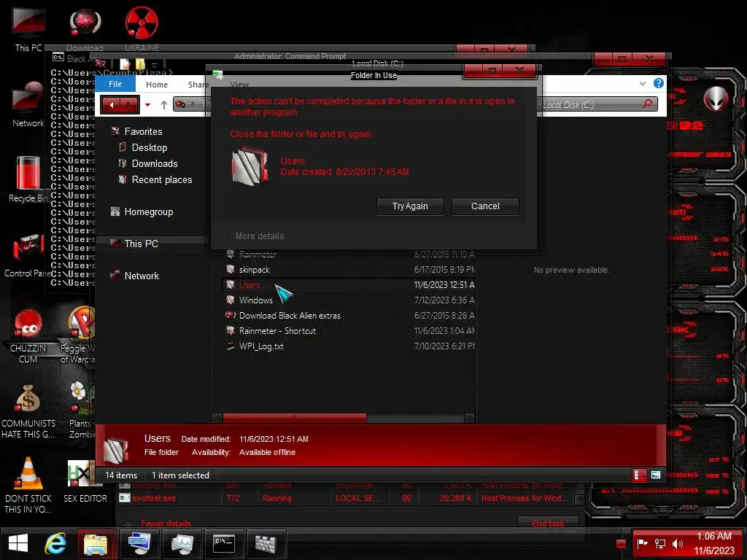Go back using Explorer's back arrow
Viewport: 747px width, 560px height.
pyautogui.click(x=111, y=105)
